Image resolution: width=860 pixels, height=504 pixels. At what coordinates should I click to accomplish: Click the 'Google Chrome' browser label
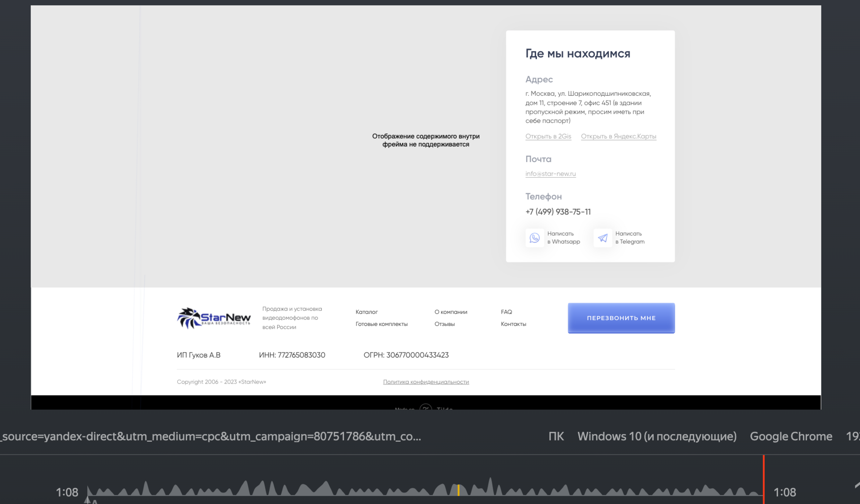click(791, 436)
